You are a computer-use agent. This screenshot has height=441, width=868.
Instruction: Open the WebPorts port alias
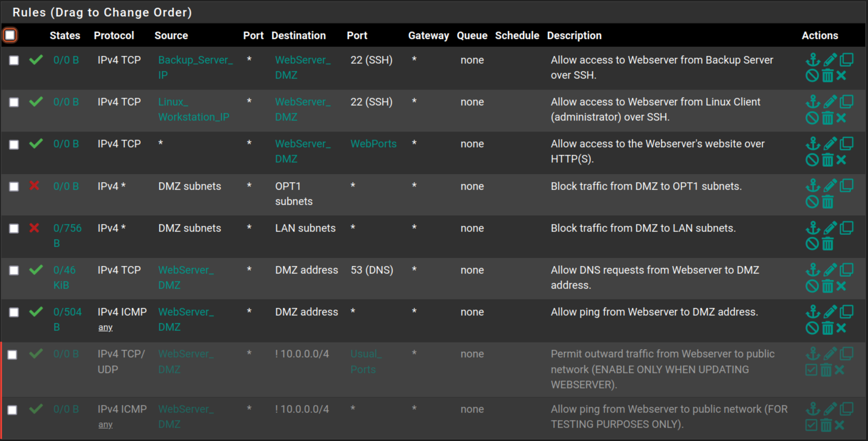pyautogui.click(x=373, y=144)
